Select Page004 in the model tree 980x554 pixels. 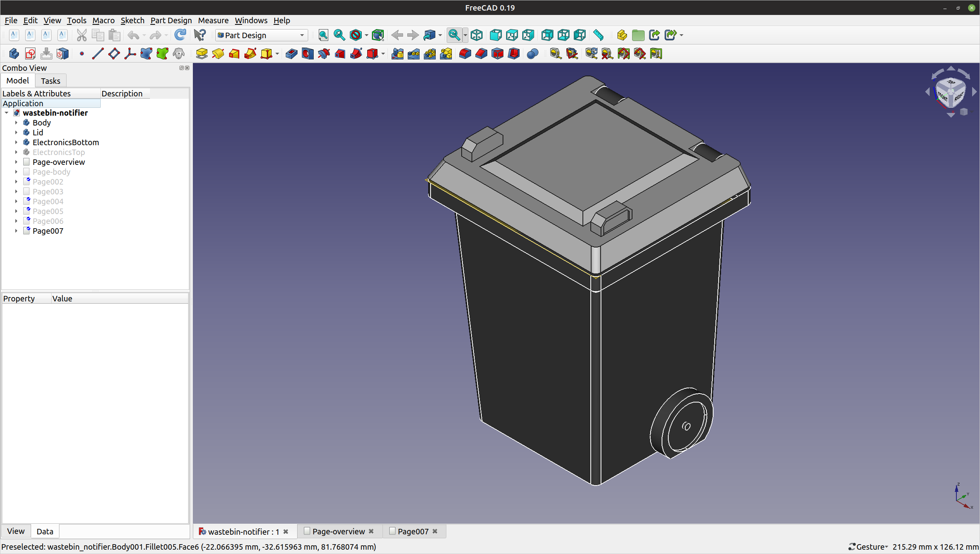[x=48, y=201]
